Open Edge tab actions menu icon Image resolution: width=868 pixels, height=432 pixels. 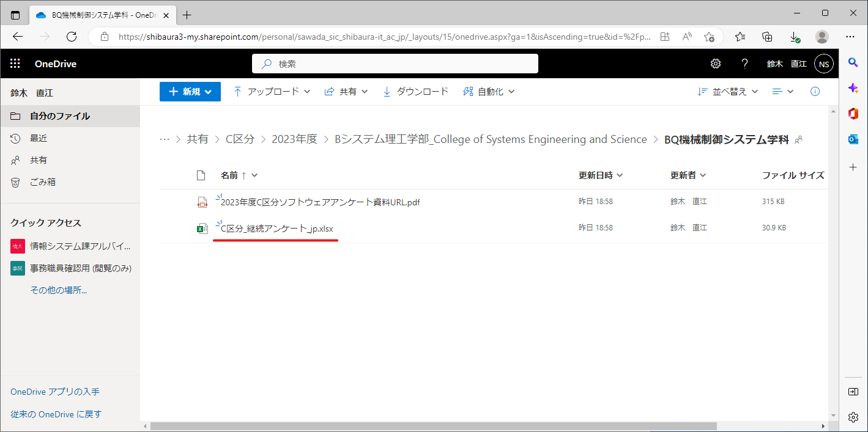(x=15, y=15)
